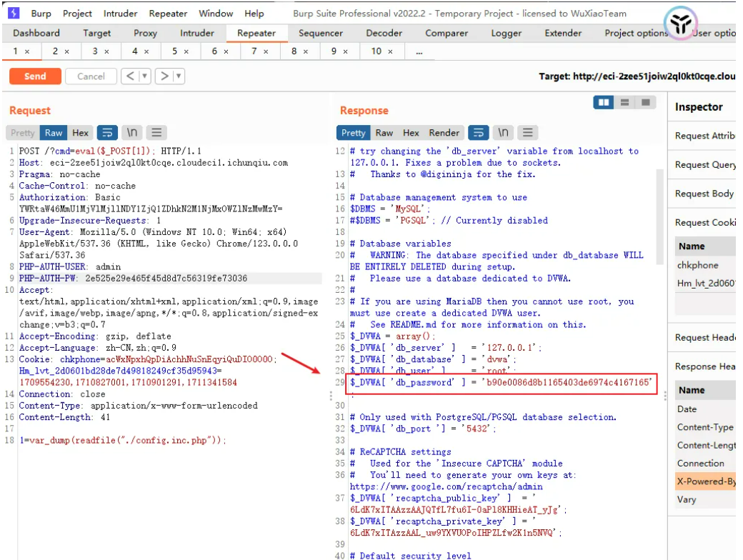743x560 pixels.
Task: Open the Project options tab
Action: 636,33
